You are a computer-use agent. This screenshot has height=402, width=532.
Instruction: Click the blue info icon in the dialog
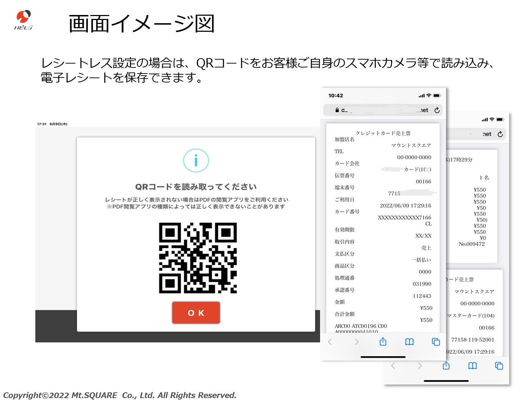pyautogui.click(x=196, y=161)
